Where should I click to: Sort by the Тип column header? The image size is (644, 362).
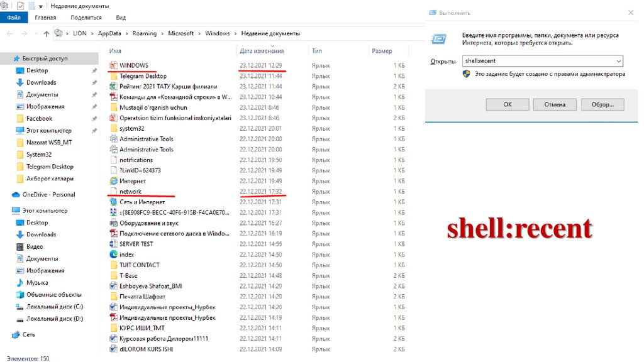317,51
